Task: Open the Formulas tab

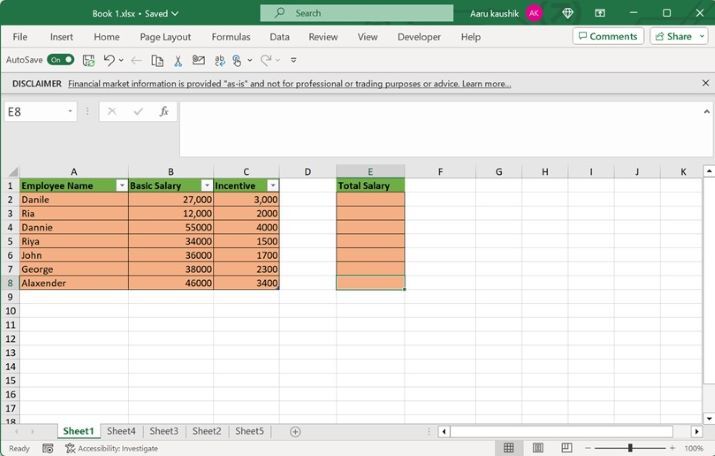Action: point(231,37)
